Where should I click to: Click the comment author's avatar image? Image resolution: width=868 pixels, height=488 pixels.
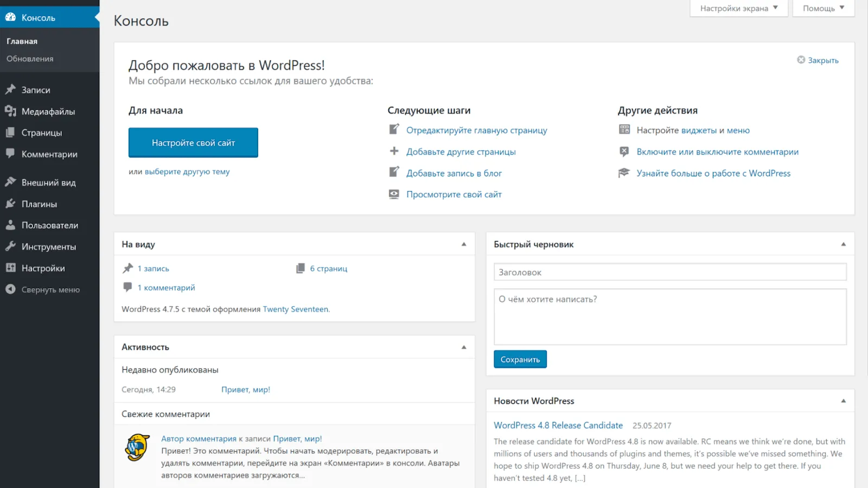point(137,447)
